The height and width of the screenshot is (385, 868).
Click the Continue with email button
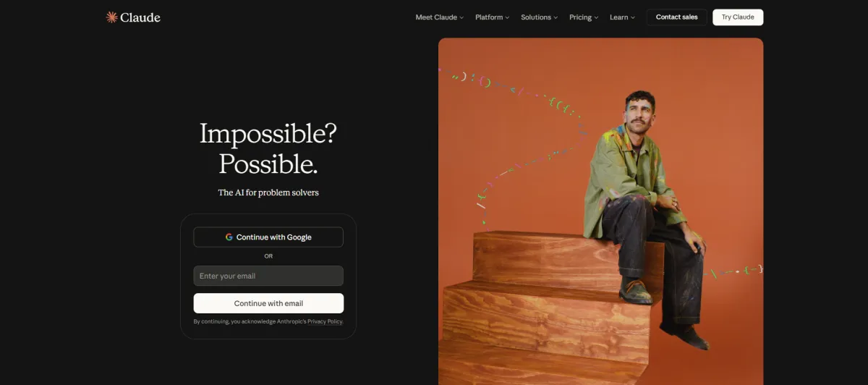pos(268,303)
